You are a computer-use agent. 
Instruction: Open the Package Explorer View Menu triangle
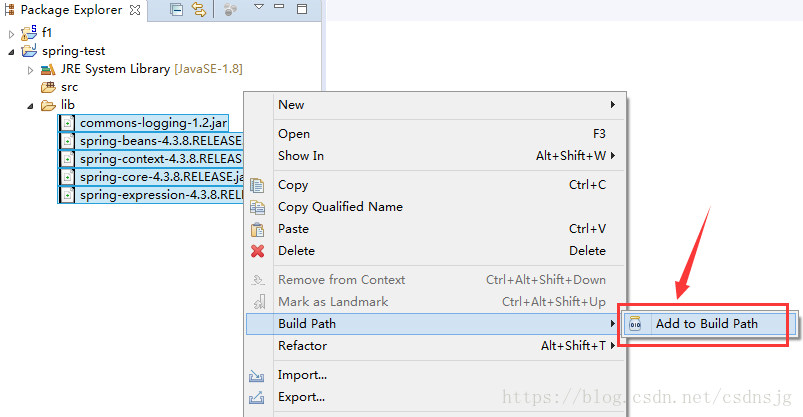[x=259, y=7]
